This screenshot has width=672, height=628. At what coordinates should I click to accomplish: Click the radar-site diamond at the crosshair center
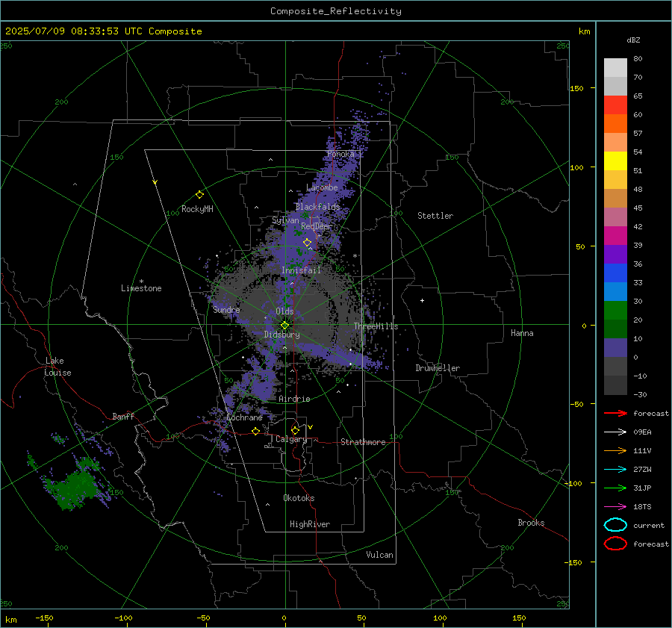(x=284, y=326)
